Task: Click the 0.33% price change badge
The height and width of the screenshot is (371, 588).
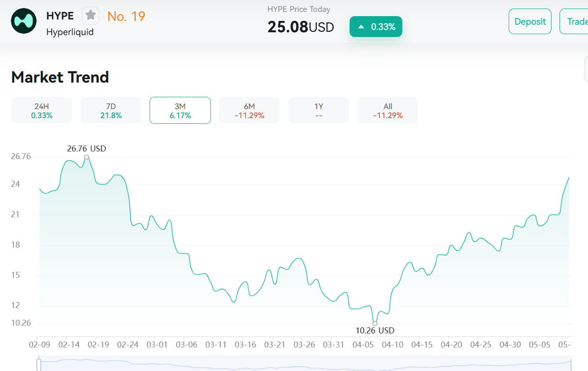Action: [x=376, y=27]
